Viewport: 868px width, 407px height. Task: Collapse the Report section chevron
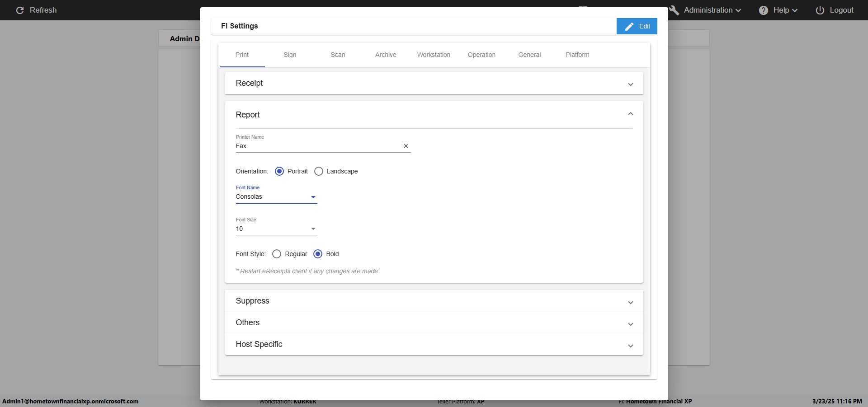(630, 114)
